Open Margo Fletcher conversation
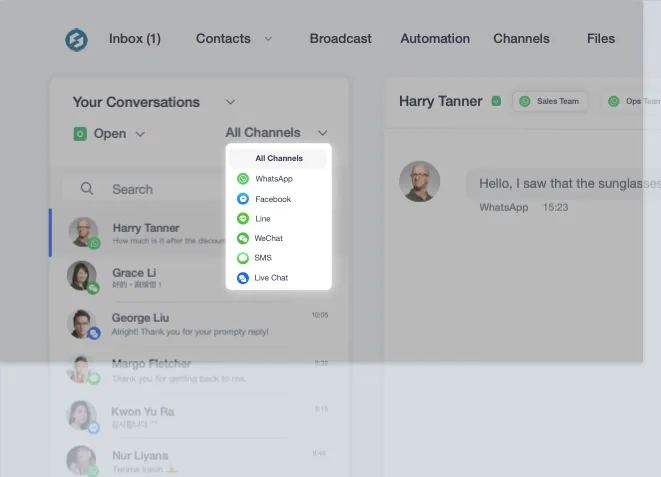Viewport: 661px width, 477px height. pos(198,370)
